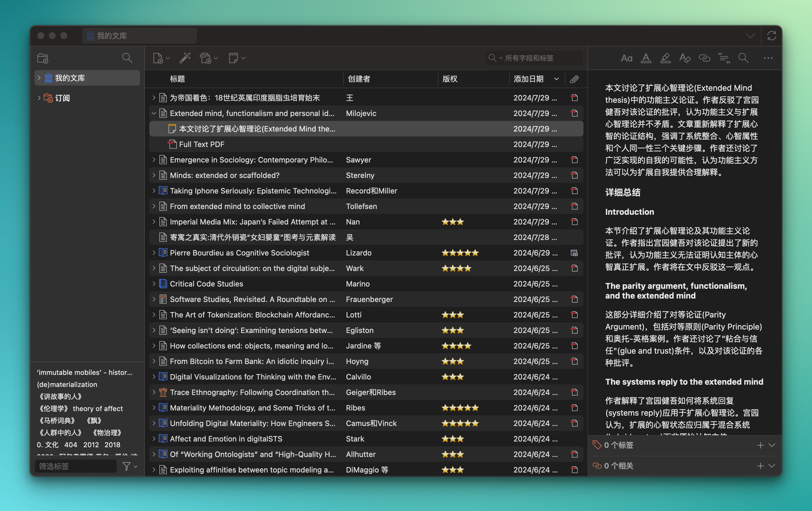
Task: Click the attachment paperclip column header
Action: (574, 79)
